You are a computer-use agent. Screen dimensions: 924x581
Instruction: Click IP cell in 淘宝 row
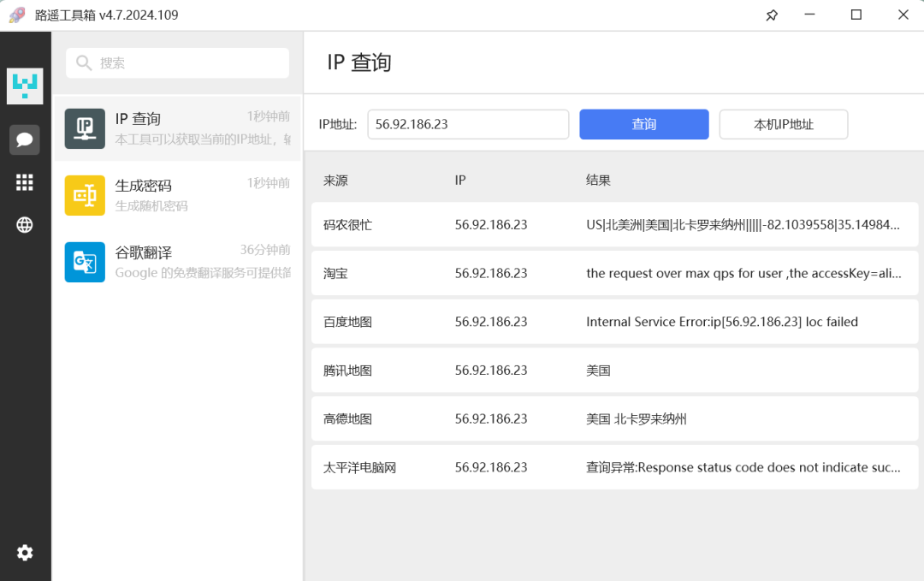coord(491,274)
